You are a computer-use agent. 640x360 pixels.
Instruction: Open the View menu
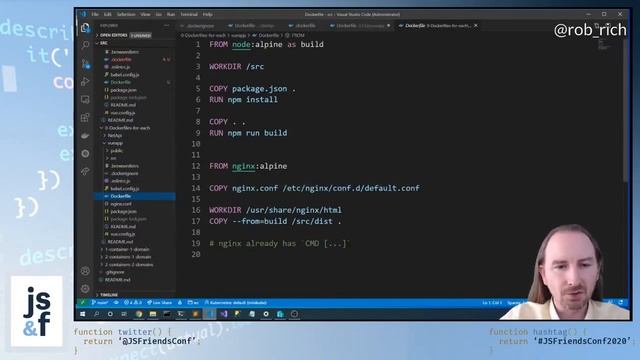[145, 14]
